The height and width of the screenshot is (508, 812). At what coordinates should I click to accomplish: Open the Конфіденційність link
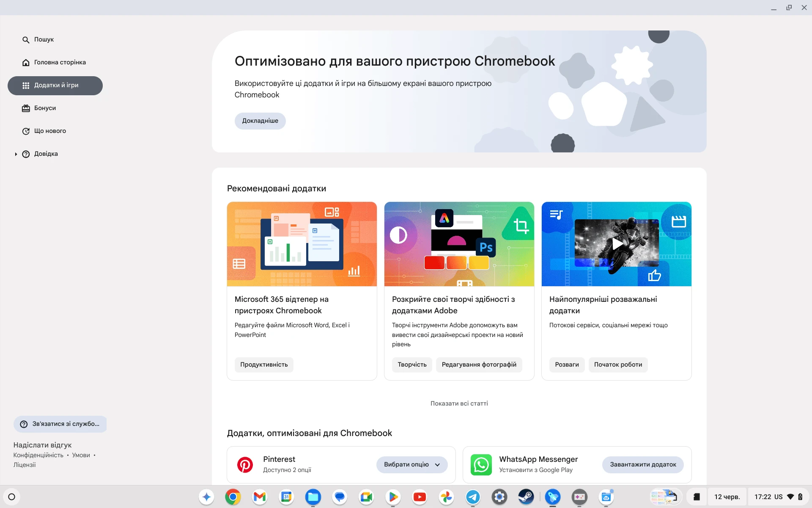click(38, 455)
